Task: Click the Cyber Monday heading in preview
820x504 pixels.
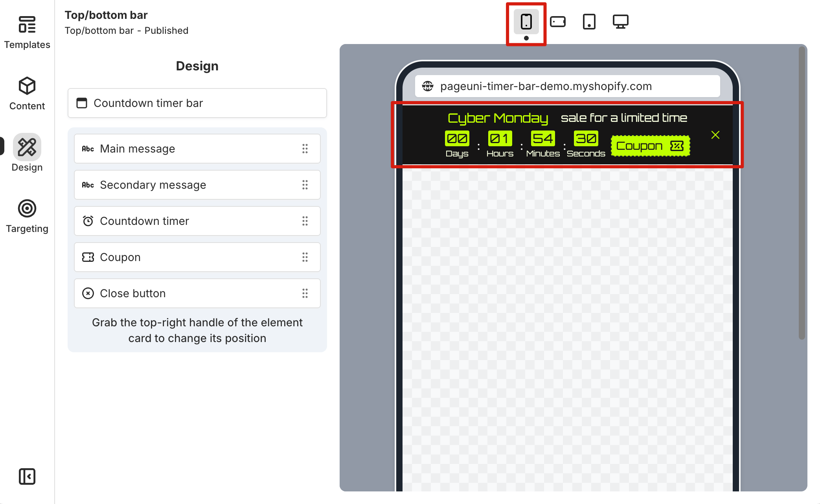Action: point(498,118)
